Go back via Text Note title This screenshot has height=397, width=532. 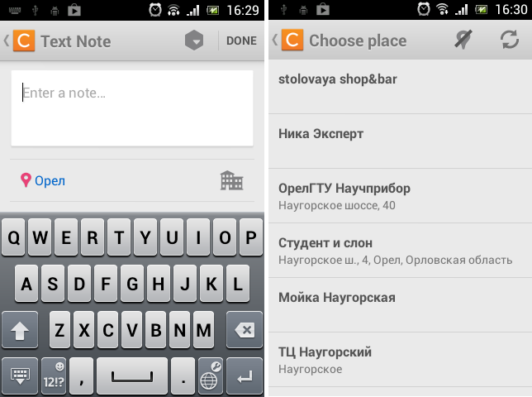pyautogui.click(x=76, y=41)
